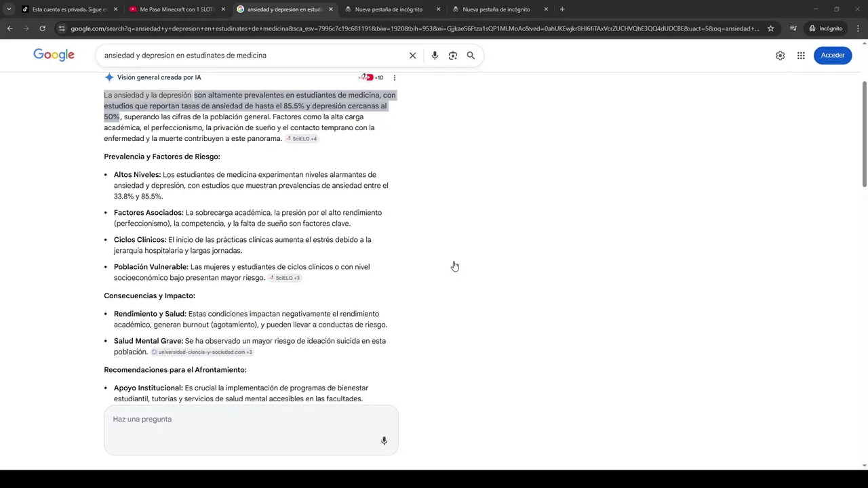Open the Google apps grid
Image resolution: width=868 pixels, height=488 pixels.
click(x=801, y=56)
